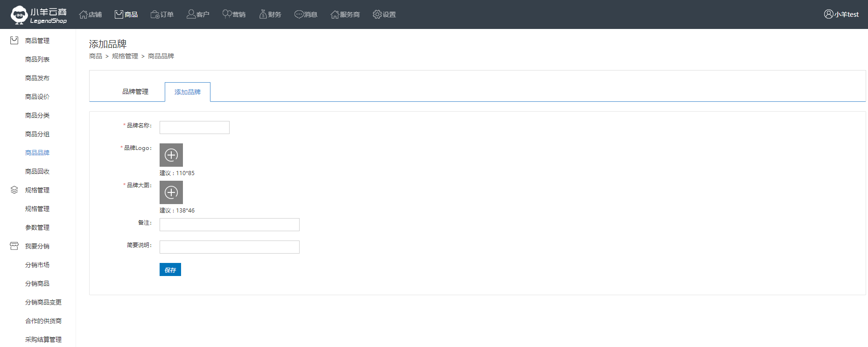Open the 营销 marketing section
868x347 pixels.
pyautogui.click(x=234, y=14)
